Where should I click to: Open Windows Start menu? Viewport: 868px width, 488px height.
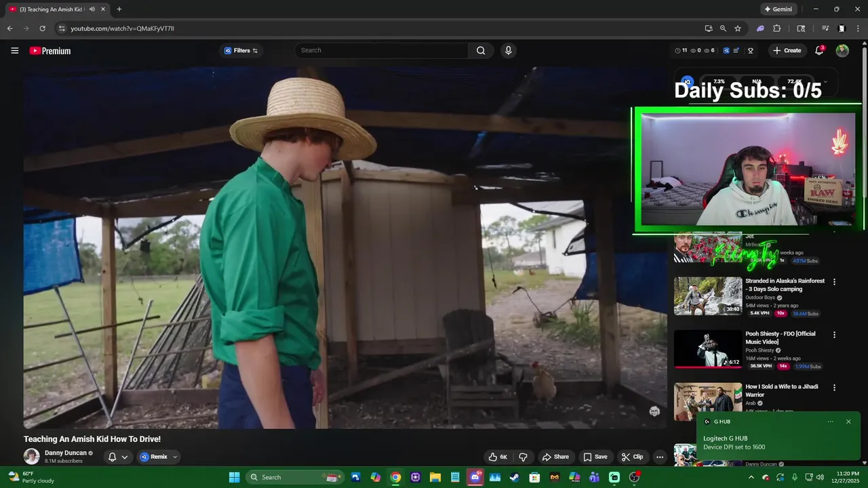(234, 477)
